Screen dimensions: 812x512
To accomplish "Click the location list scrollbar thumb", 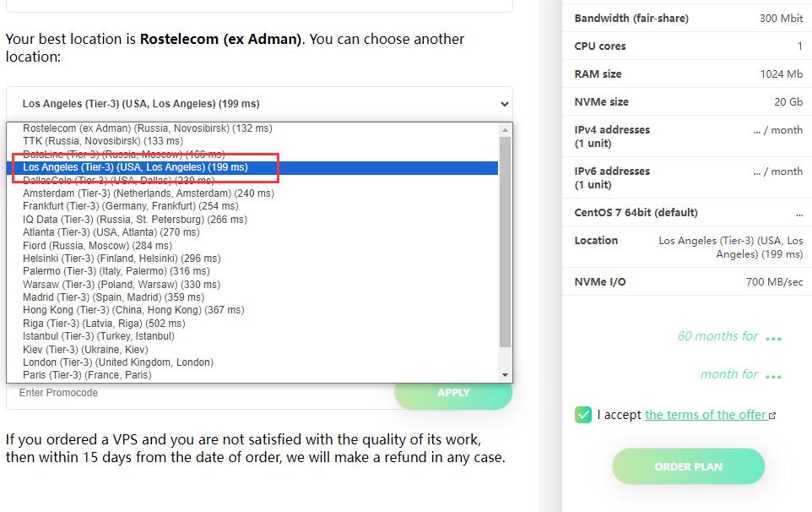I will (x=505, y=242).
